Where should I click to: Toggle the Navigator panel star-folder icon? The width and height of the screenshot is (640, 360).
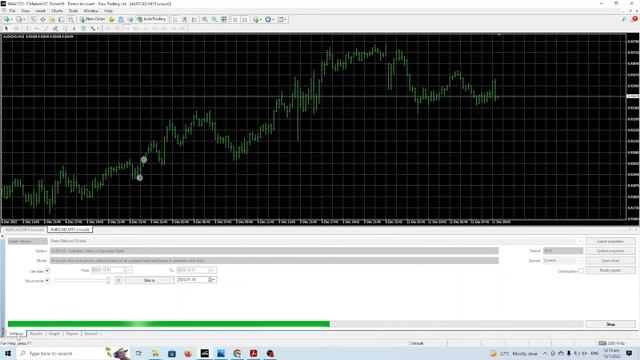52,19
